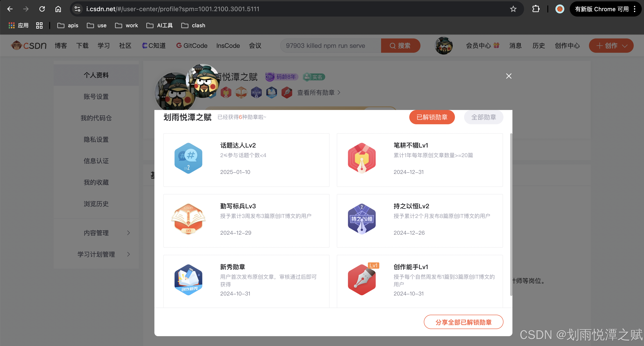Bookmark page with the star icon
The width and height of the screenshot is (644, 346).
click(x=513, y=9)
